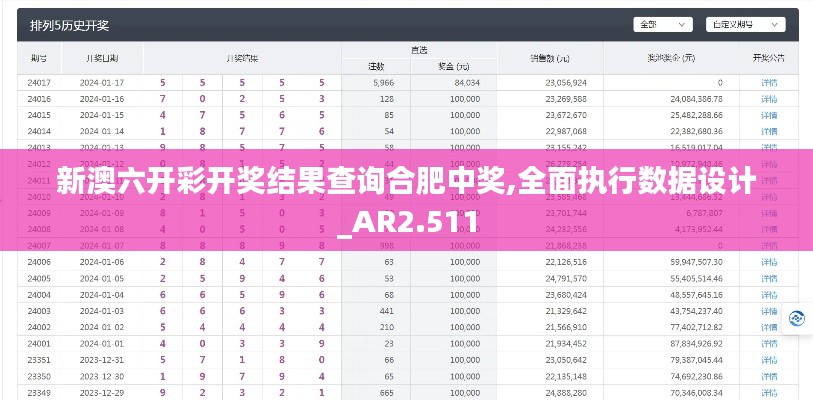
Task: Click draw date 2024-01-01
Action: pos(102,344)
